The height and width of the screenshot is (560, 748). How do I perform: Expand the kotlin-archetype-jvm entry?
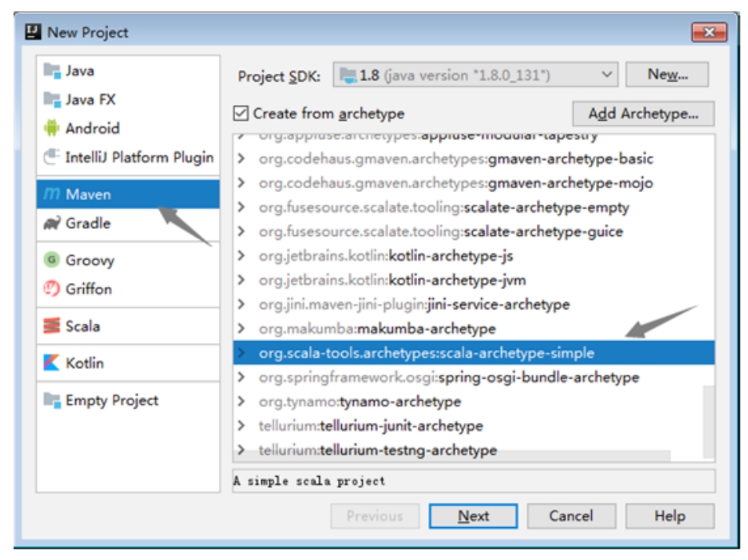(x=241, y=280)
